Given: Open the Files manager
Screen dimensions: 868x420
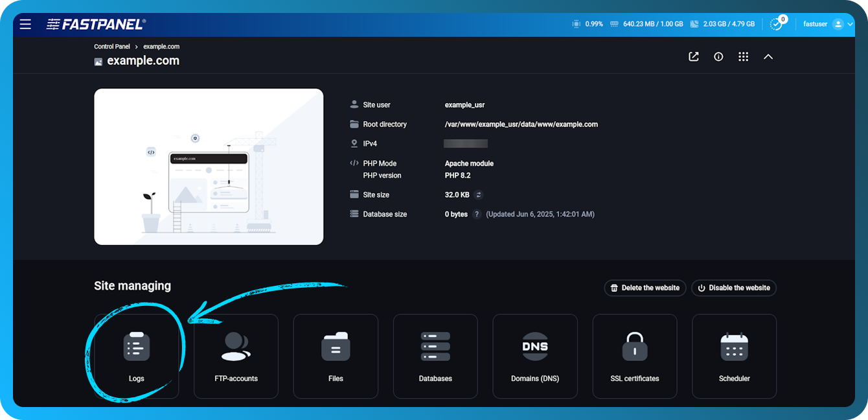Looking at the screenshot, I should [x=336, y=356].
